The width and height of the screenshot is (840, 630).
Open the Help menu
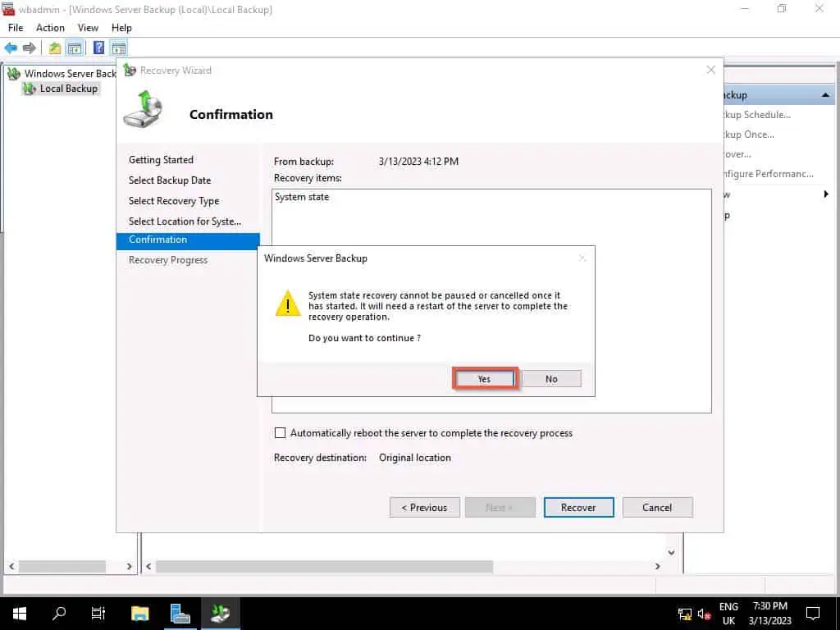pos(121,28)
